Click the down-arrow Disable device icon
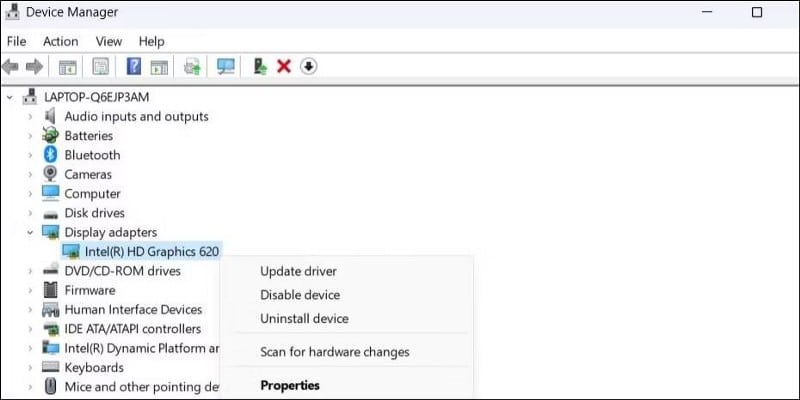Image resolution: width=800 pixels, height=400 pixels. pos(308,66)
